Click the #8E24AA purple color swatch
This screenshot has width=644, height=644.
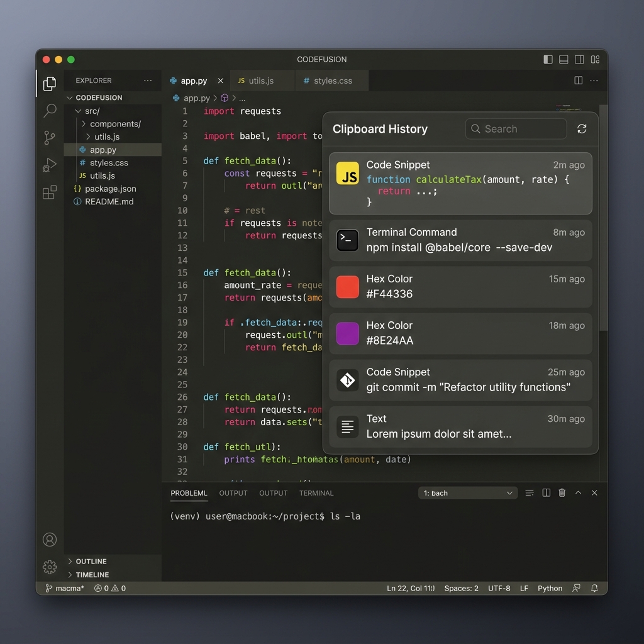[347, 333]
